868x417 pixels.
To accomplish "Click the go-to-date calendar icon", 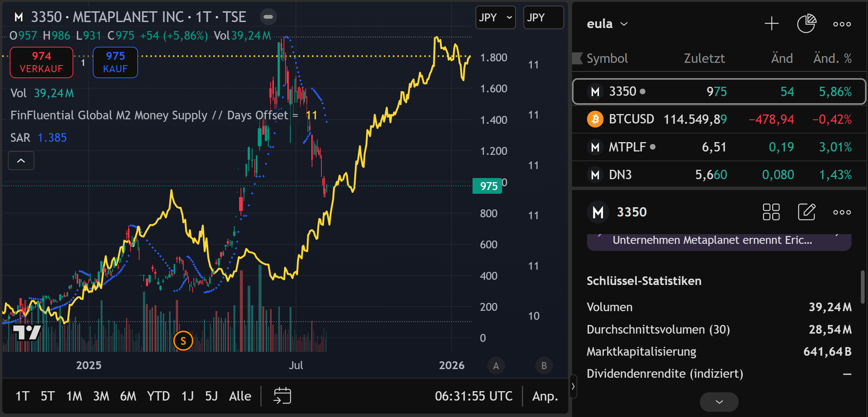I will pyautogui.click(x=282, y=396).
